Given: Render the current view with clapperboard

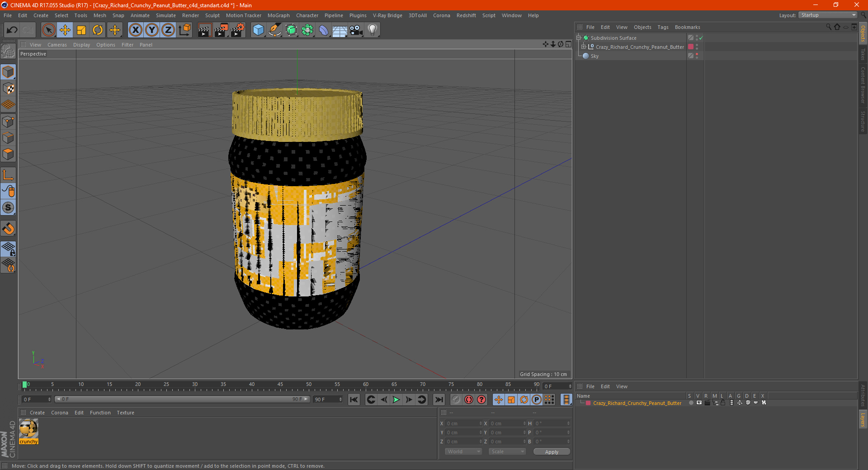Looking at the screenshot, I should (x=204, y=30).
